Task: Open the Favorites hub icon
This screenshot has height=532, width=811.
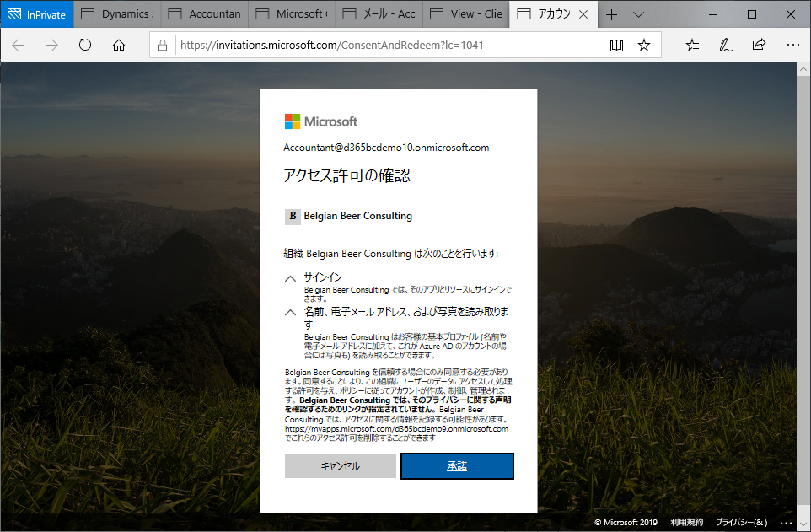Action: [x=693, y=46]
